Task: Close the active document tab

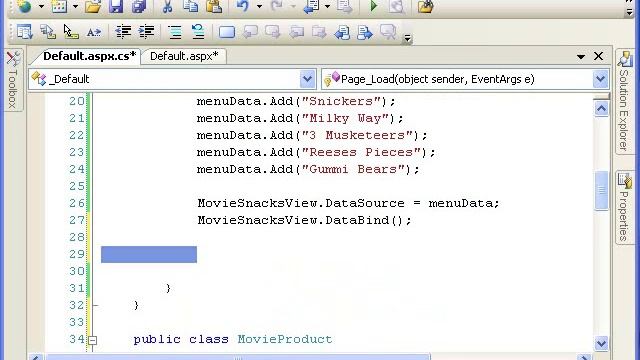Action: [598, 56]
